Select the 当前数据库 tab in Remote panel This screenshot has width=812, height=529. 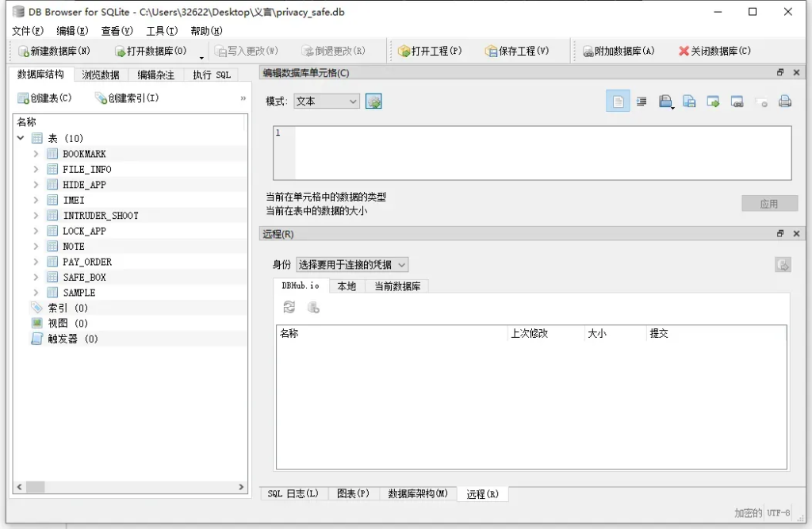(x=397, y=286)
